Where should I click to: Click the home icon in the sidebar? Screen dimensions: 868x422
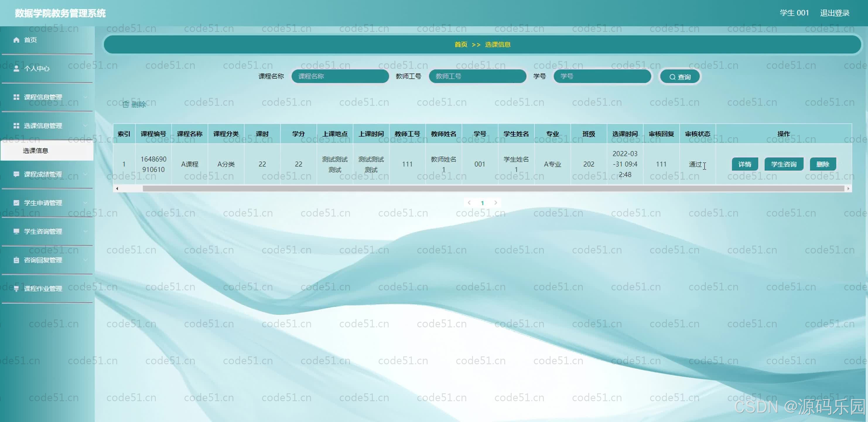pyautogui.click(x=16, y=40)
